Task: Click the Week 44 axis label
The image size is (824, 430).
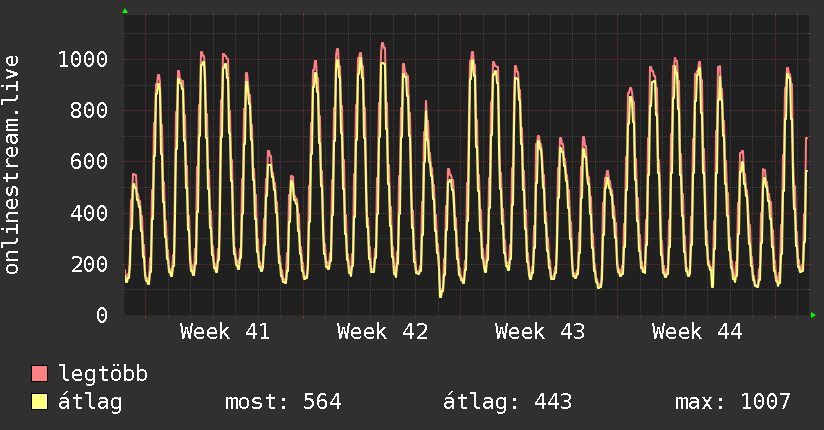Action: [697, 332]
